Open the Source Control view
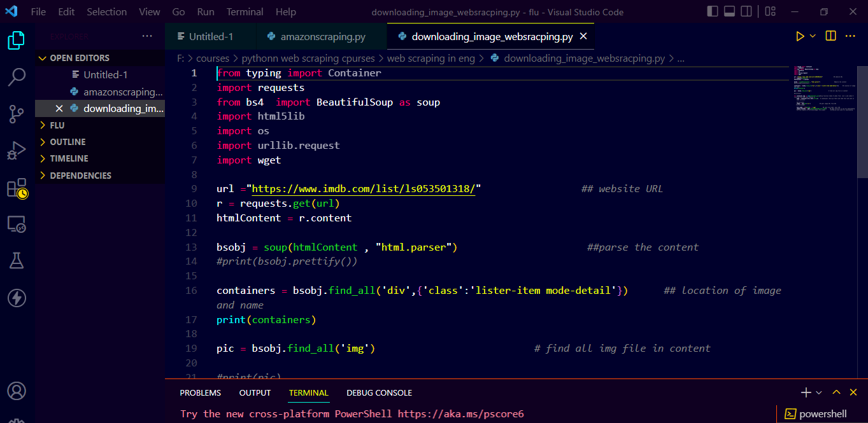The width and height of the screenshot is (868, 423). [17, 114]
